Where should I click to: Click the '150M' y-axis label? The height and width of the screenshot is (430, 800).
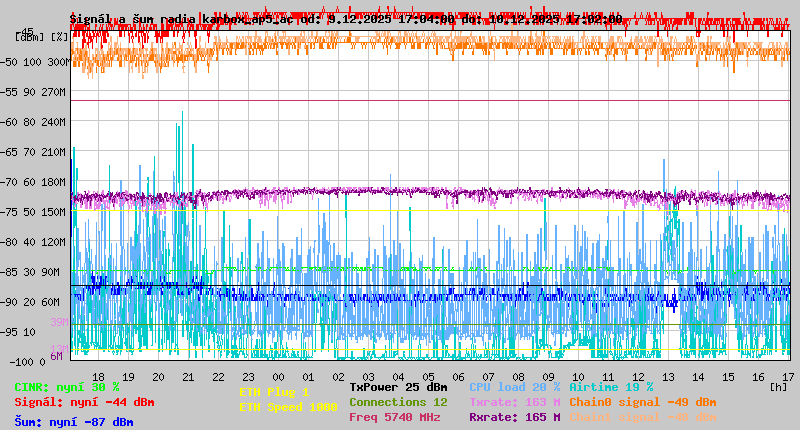[54, 212]
